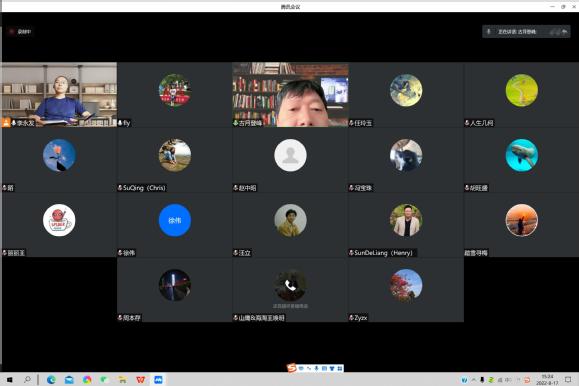Click the name label '徐伟'

129,253
